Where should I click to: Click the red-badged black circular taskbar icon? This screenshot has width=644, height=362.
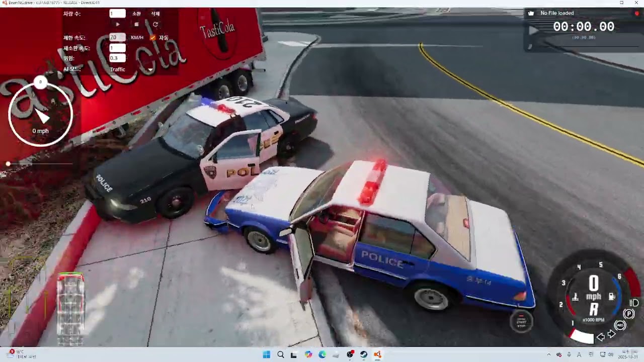click(x=350, y=354)
